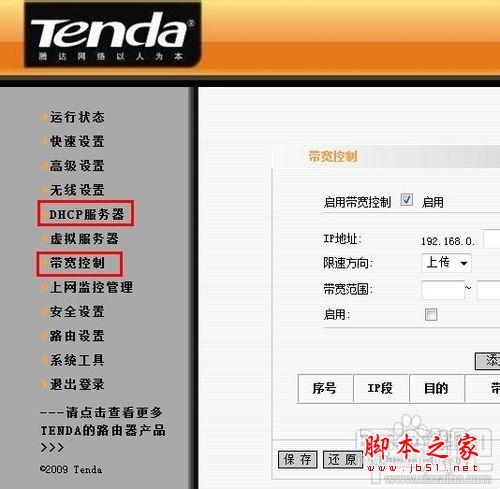Toggle the 启用带宽控制 checkbox
The width and height of the screenshot is (500, 489).
point(407,200)
